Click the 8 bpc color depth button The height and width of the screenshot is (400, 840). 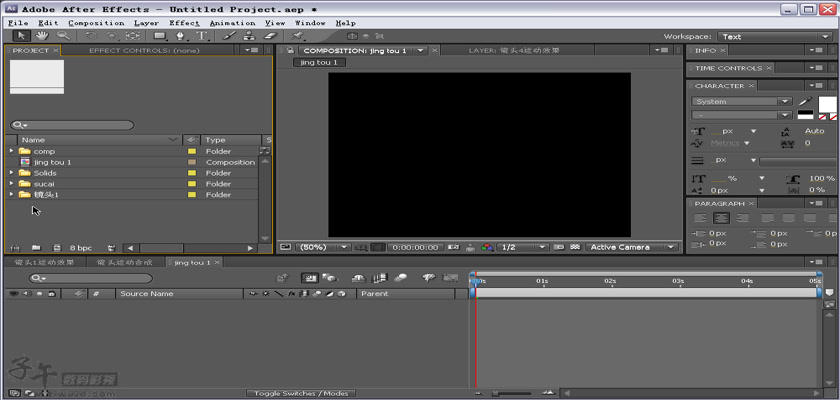(x=81, y=248)
